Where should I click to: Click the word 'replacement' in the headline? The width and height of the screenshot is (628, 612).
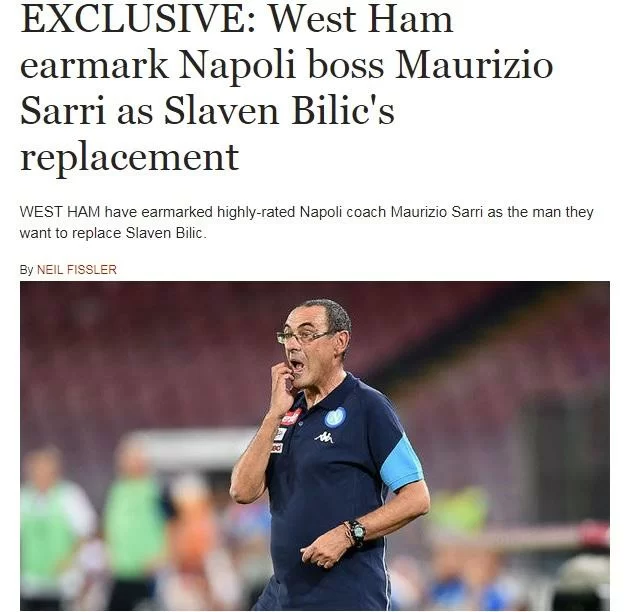[129, 157]
